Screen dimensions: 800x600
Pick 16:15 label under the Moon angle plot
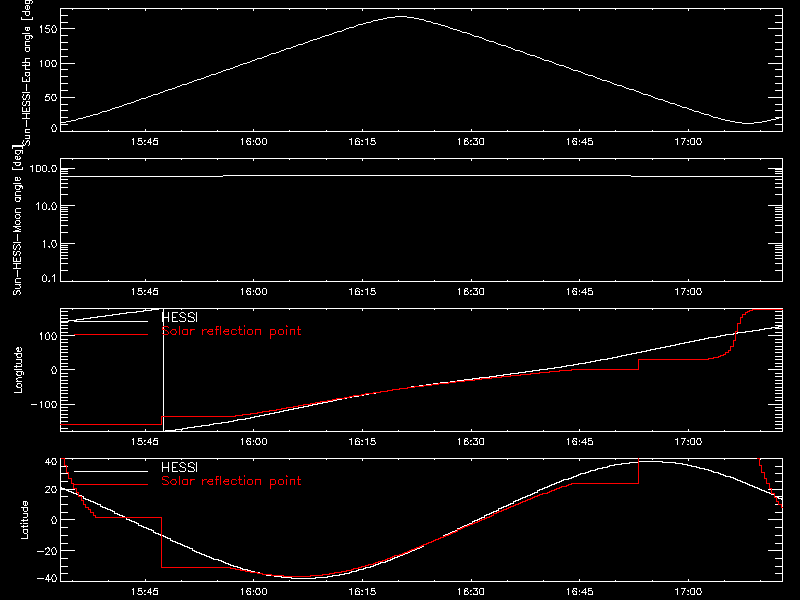[x=362, y=292]
